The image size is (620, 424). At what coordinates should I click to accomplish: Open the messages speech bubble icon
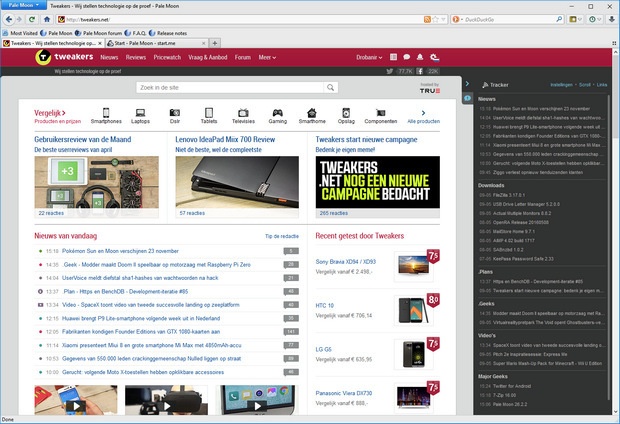(x=406, y=57)
